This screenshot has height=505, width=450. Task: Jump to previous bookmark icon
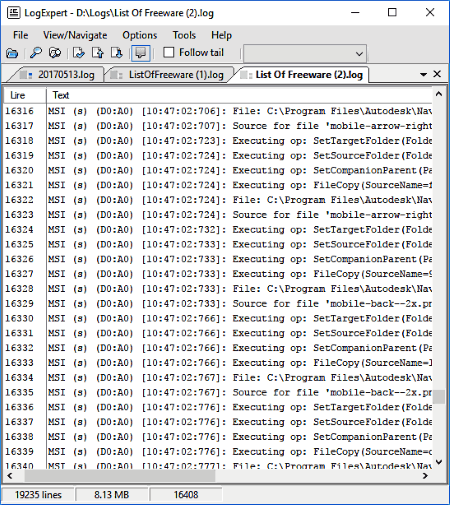98,53
